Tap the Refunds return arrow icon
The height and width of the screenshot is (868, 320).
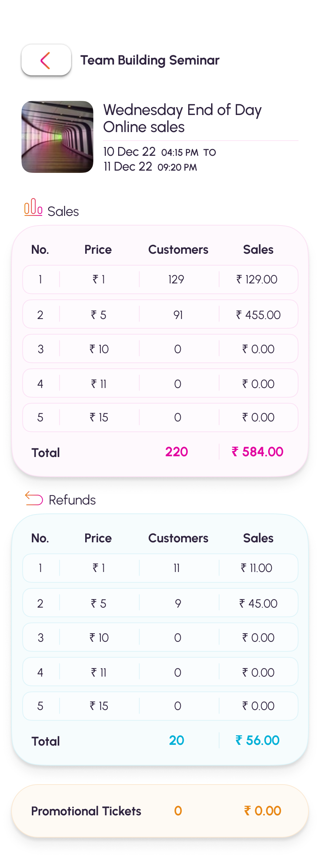tap(34, 498)
